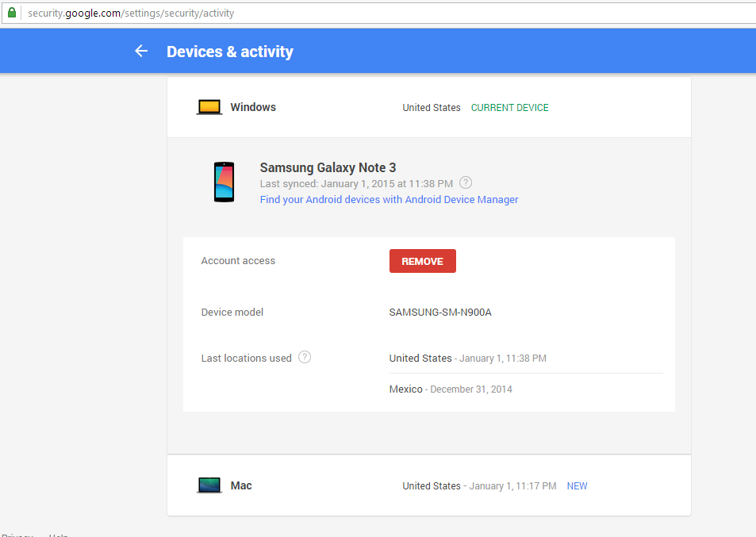
Task: Click the green lock security icon
Action: 12,13
